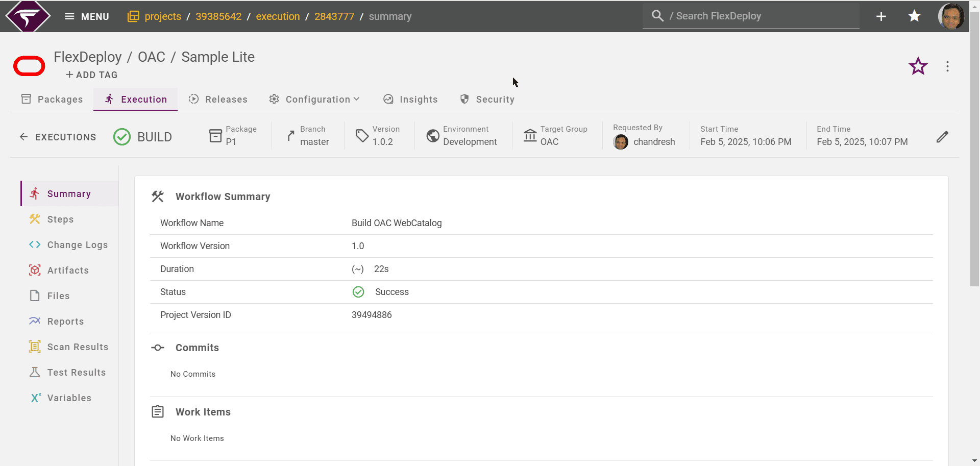Click the FlexDeploy logo icon

[28, 16]
